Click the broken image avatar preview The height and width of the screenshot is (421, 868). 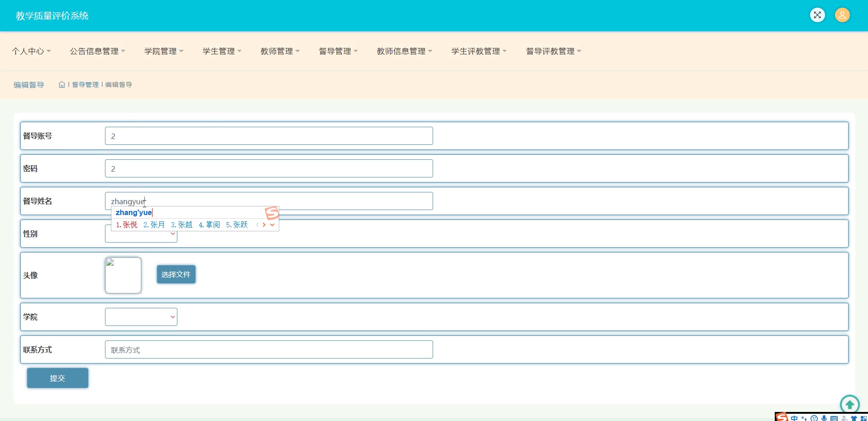(123, 275)
